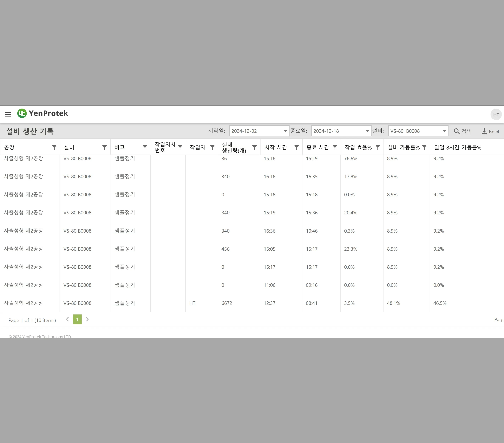Open the HT user avatar menu
Viewport: 504px width, 443px height.
click(x=496, y=115)
